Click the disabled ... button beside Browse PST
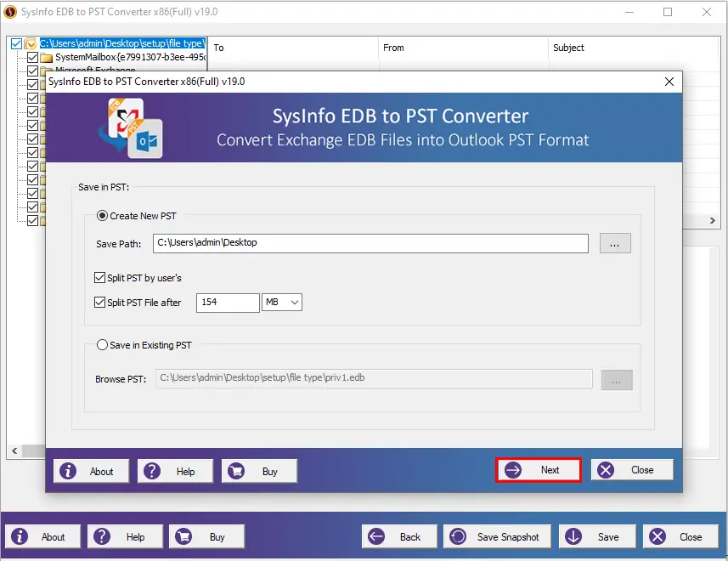The image size is (728, 561). 617,380
